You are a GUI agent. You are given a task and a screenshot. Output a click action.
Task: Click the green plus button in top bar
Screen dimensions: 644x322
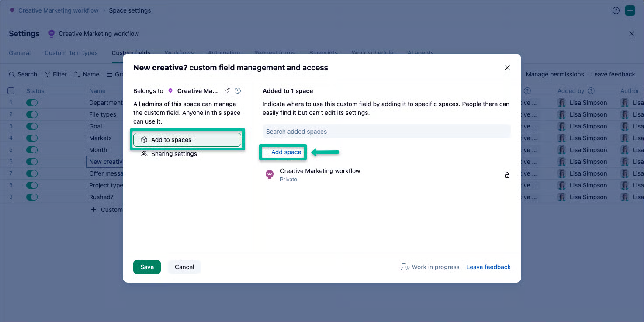(630, 10)
